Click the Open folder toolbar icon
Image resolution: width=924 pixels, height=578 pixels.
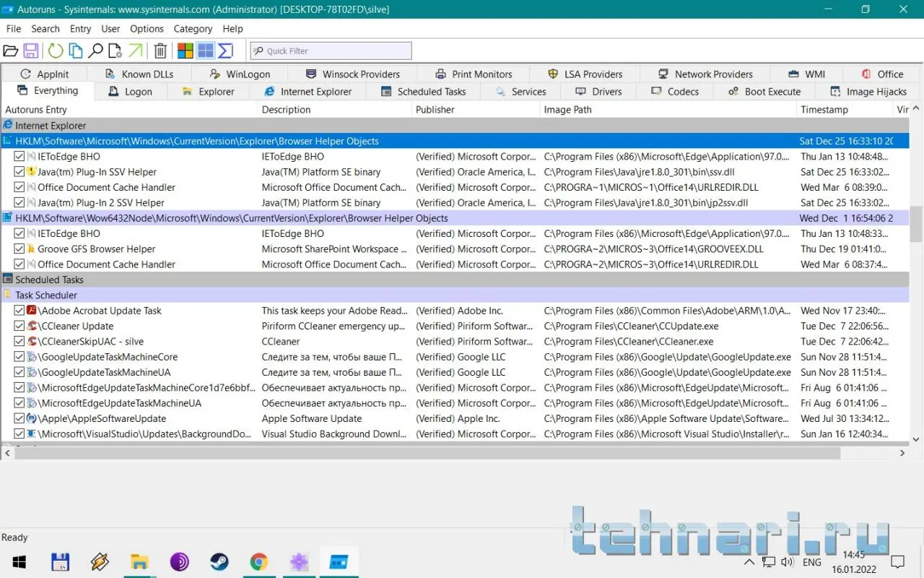10,51
